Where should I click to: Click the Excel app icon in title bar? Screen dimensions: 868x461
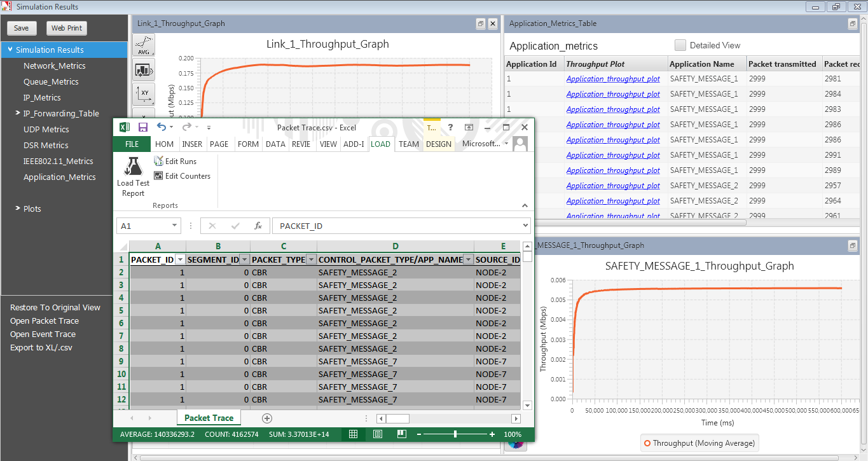point(125,127)
